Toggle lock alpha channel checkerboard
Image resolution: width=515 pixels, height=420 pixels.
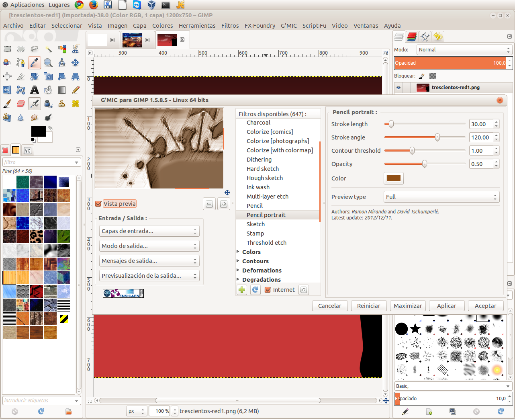click(433, 76)
